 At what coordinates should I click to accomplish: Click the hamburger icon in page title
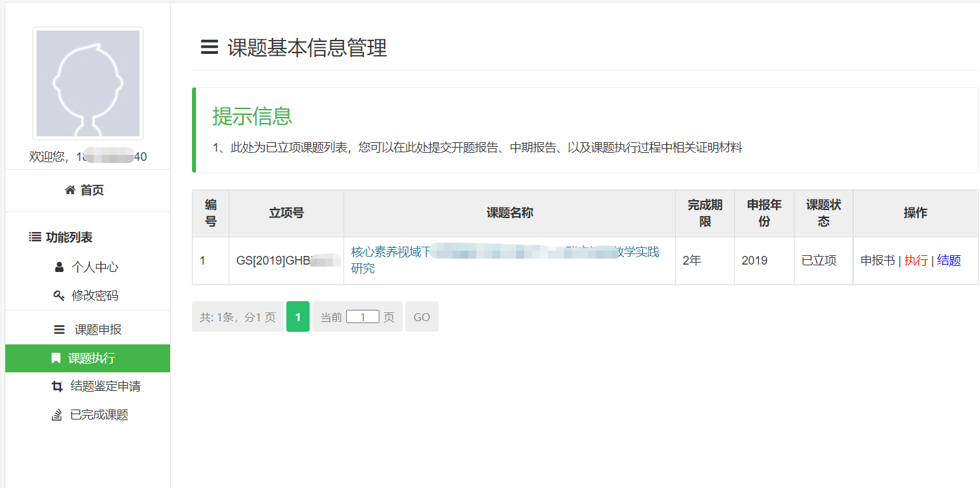pyautogui.click(x=209, y=47)
